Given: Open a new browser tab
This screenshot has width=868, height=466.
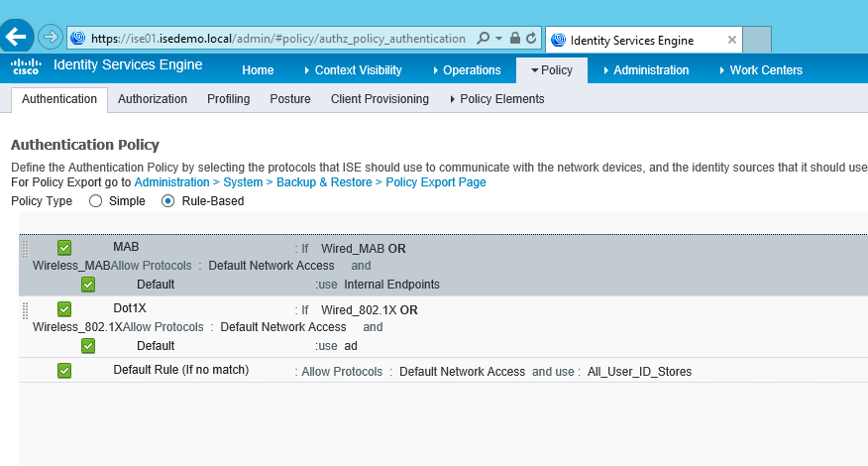Looking at the screenshot, I should click(x=757, y=40).
